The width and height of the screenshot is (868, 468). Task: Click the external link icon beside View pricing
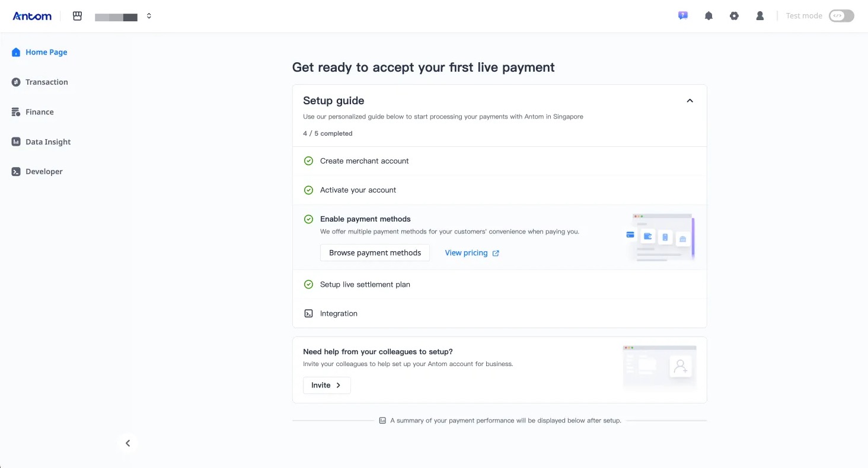496,253
